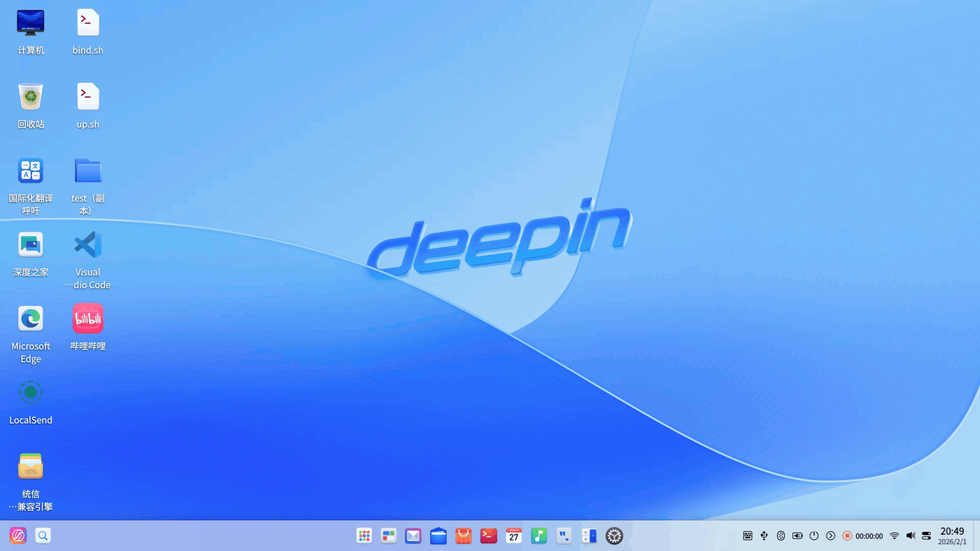This screenshot has height=551, width=980.
Task: Open Microsoft Edge from the desktop
Action: 31,318
